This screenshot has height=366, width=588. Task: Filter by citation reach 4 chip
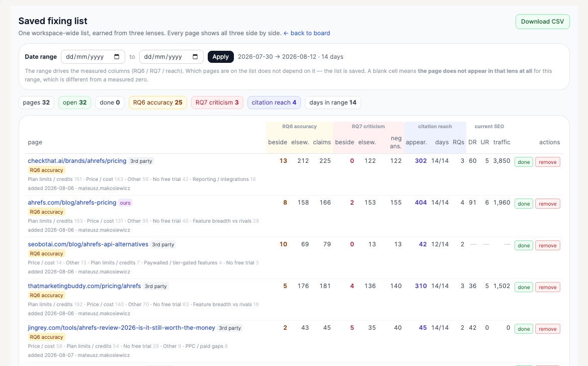pyautogui.click(x=274, y=103)
